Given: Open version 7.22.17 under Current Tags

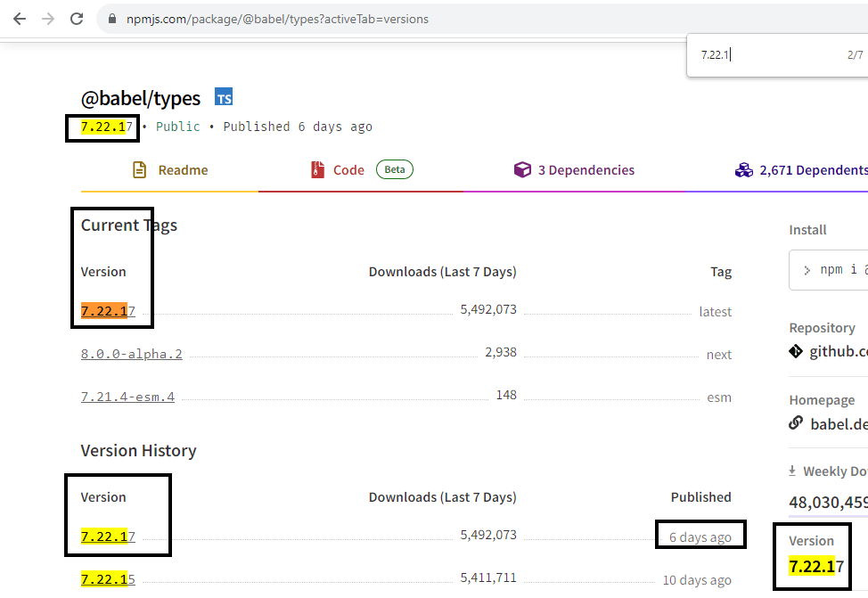Looking at the screenshot, I should 108,311.
